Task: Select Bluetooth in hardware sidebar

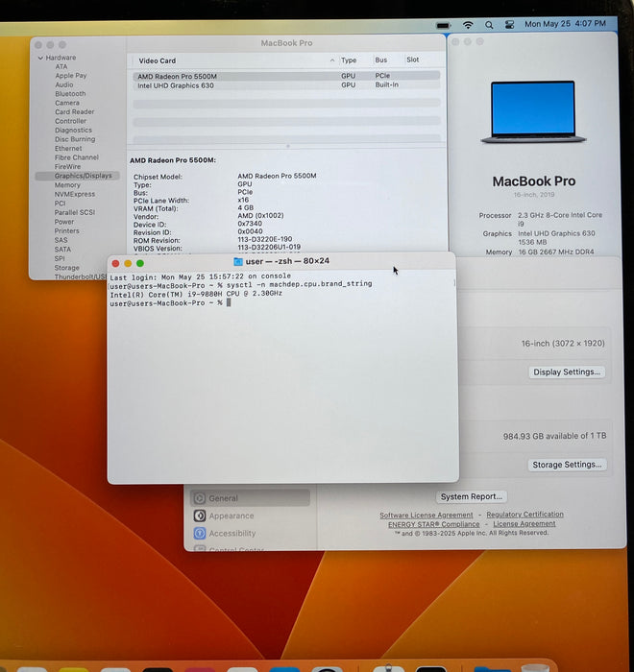Action: [x=70, y=93]
